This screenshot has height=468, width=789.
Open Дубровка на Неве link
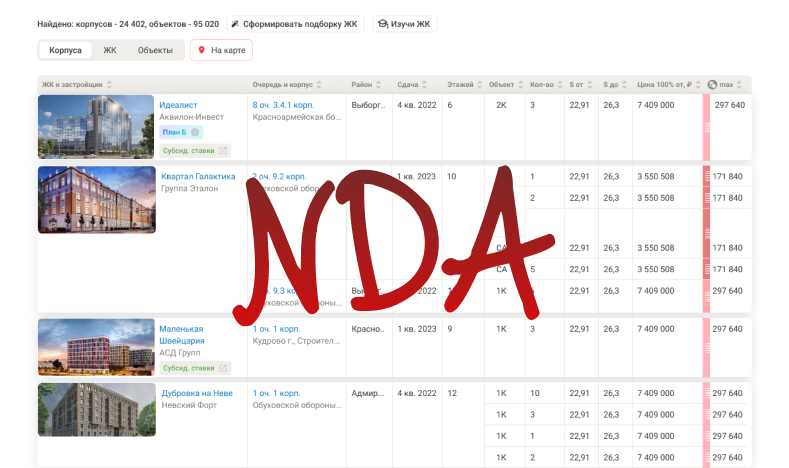(x=197, y=393)
